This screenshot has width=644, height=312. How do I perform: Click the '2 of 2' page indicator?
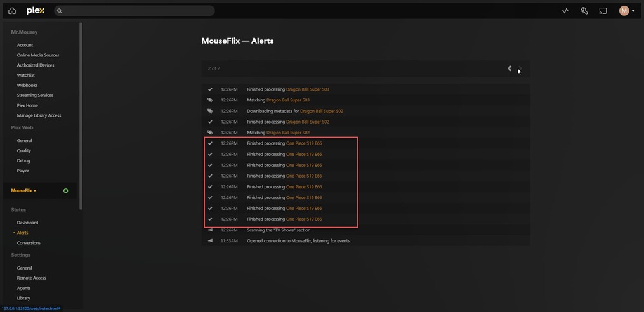click(214, 68)
